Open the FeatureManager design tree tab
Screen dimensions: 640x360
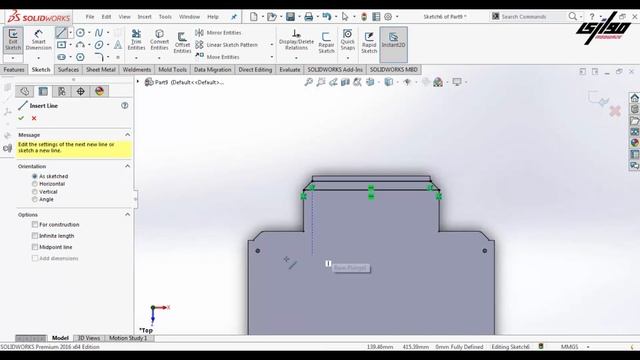(24, 91)
